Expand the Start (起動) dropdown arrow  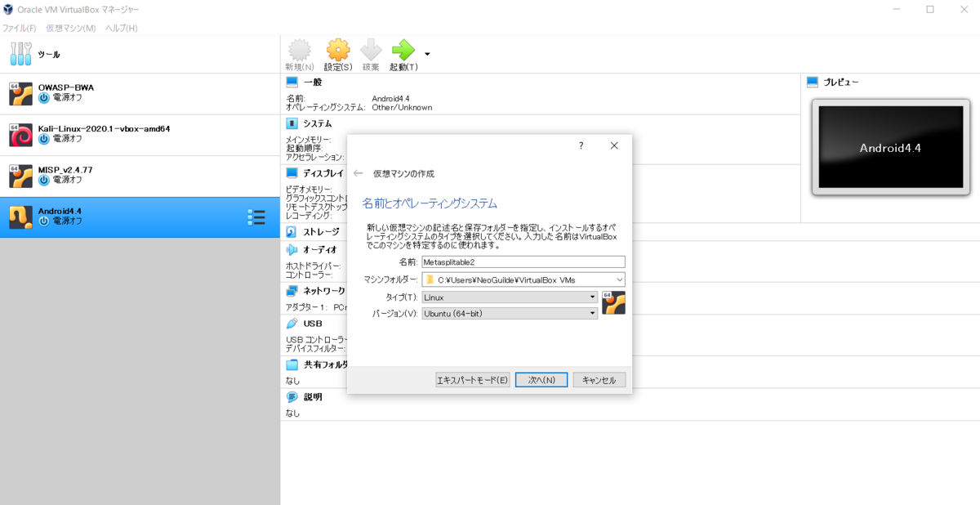[427, 55]
